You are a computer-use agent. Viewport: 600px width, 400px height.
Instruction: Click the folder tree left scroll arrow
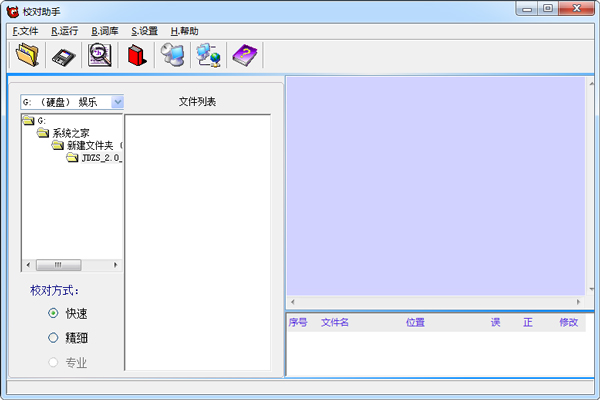(x=28, y=265)
